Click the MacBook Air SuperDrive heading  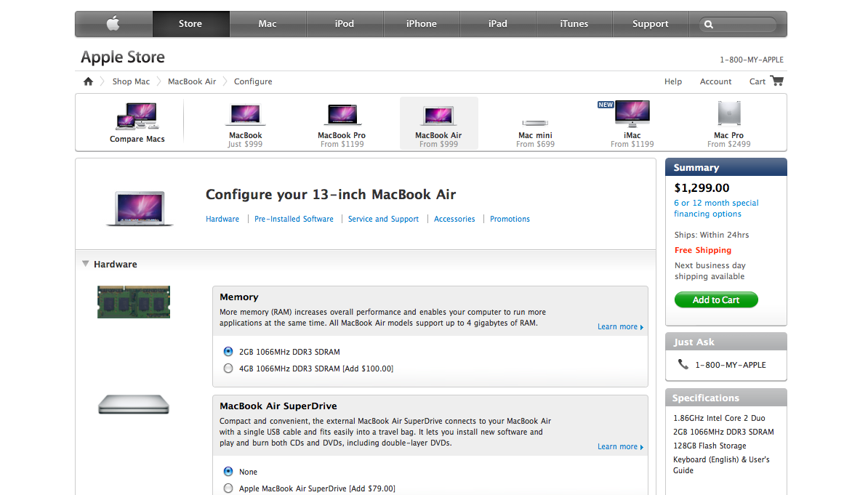[278, 406]
